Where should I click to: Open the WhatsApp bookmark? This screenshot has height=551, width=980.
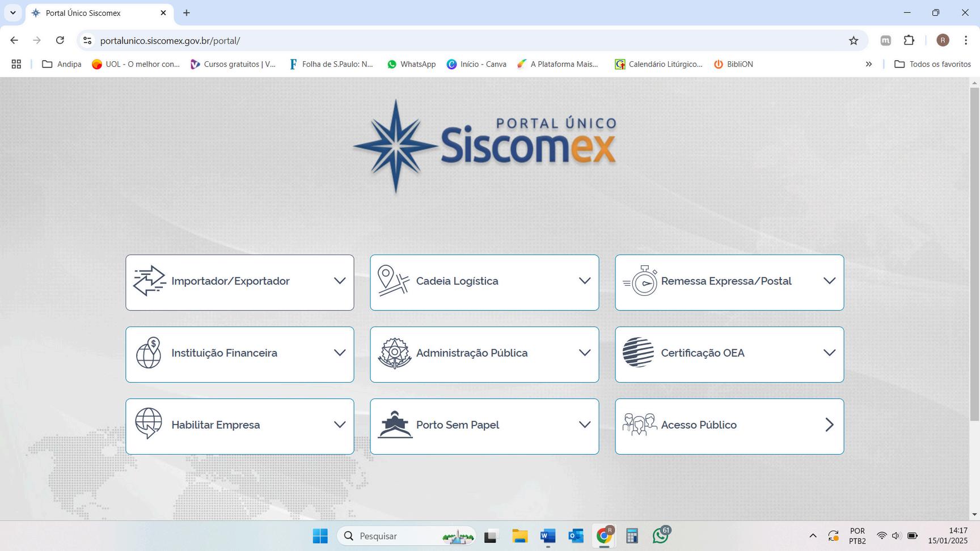pyautogui.click(x=411, y=64)
